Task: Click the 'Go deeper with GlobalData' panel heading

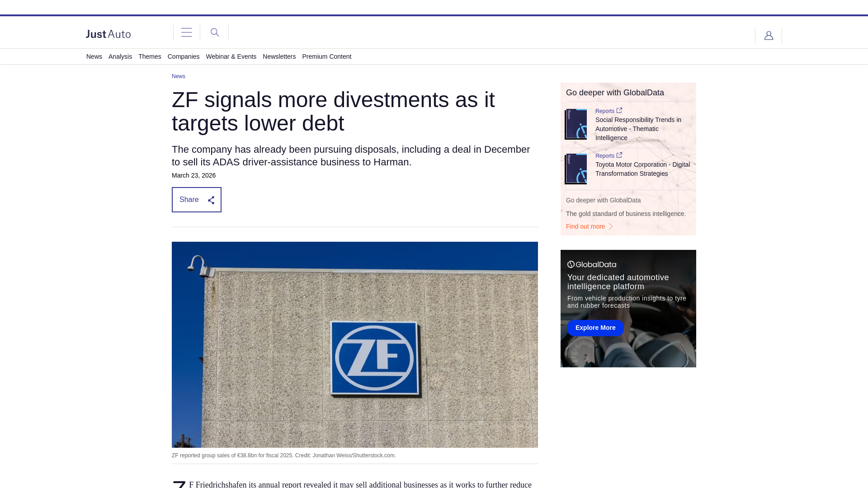Action: click(x=615, y=93)
